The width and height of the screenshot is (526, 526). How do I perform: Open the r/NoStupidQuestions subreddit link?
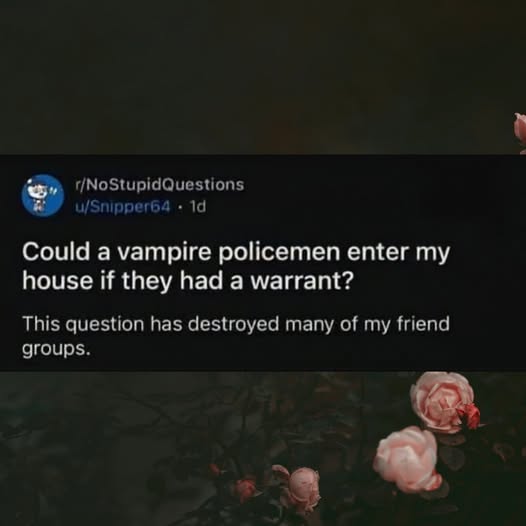point(159,184)
